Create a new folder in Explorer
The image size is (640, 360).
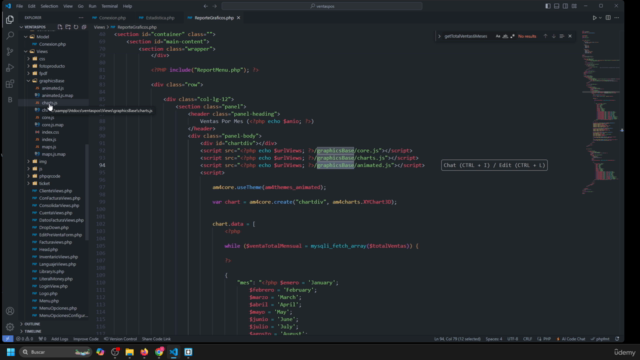tap(68, 27)
